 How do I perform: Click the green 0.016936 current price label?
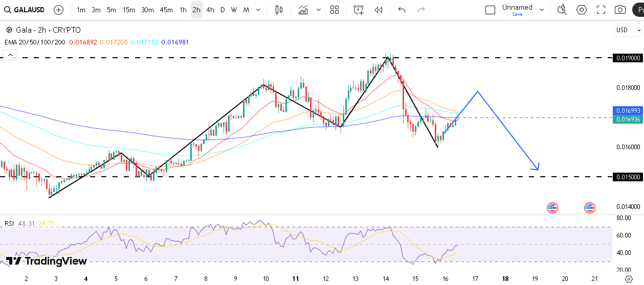[x=628, y=119]
